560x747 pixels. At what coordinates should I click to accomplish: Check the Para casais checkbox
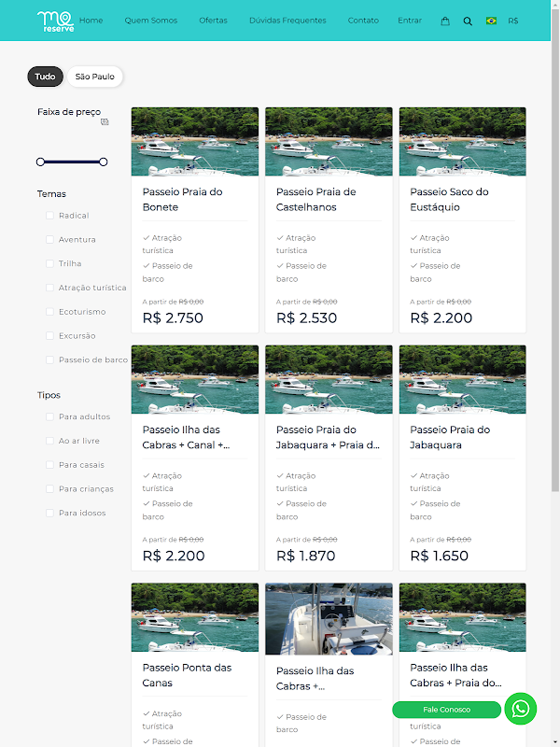click(49, 465)
